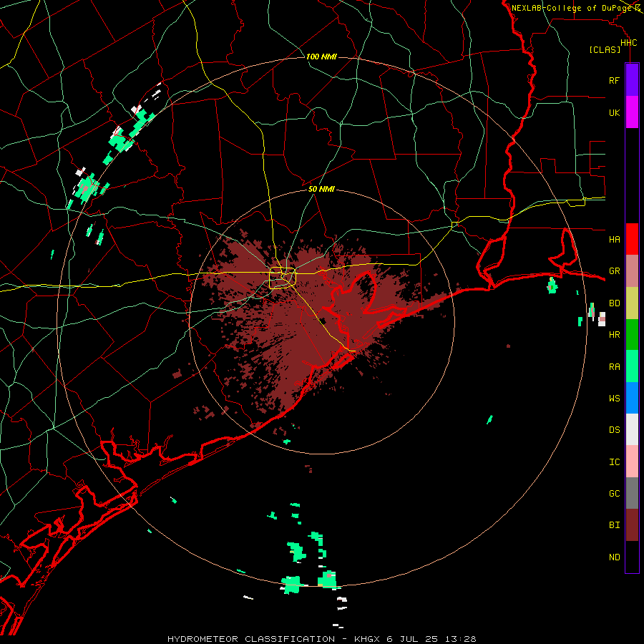
Task: Click the 'WS' legend label
Action: pos(614,399)
